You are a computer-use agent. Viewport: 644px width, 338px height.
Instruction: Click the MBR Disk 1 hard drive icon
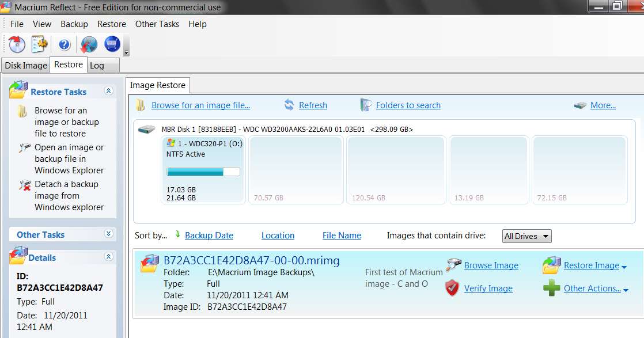click(x=146, y=130)
